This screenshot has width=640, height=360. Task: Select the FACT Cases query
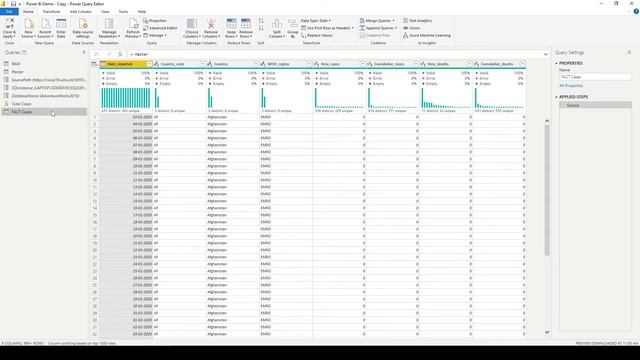click(44, 112)
